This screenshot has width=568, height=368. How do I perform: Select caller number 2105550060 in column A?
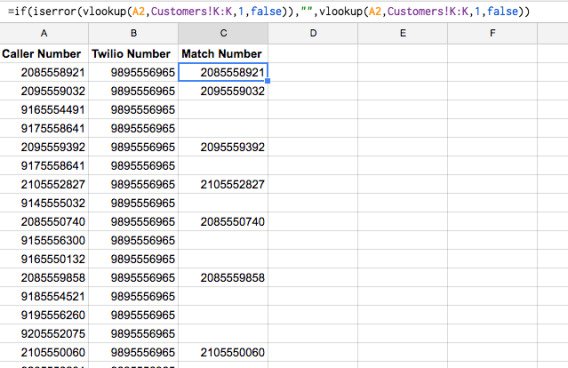(44, 352)
